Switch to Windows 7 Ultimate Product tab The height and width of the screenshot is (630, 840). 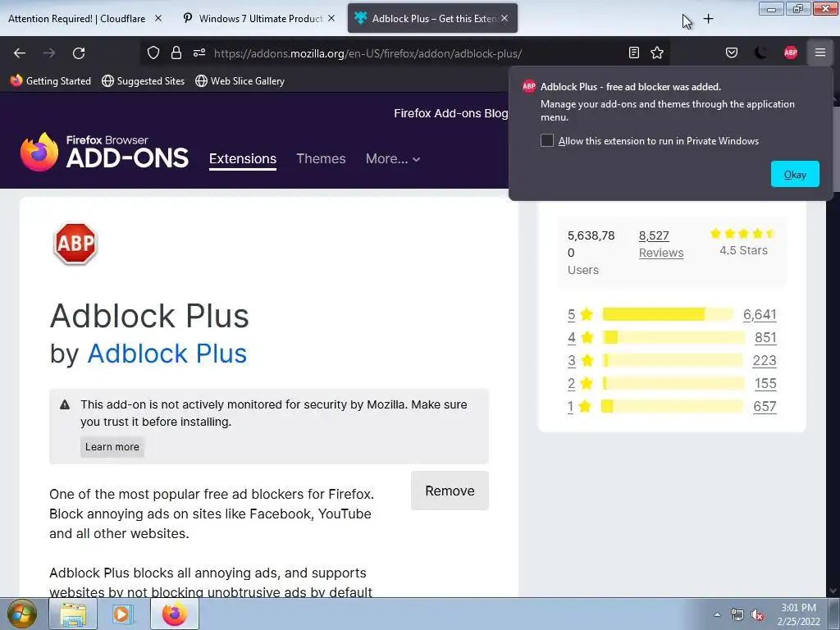pyautogui.click(x=260, y=18)
